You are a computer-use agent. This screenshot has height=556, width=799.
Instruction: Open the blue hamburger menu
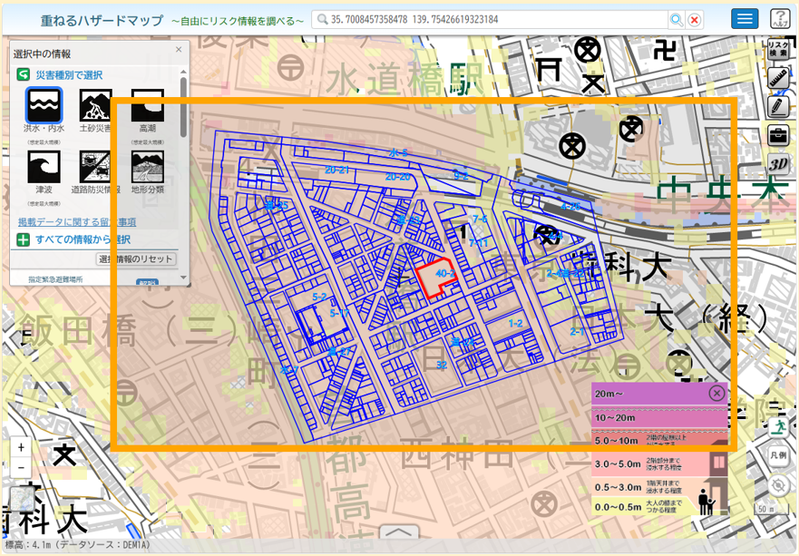click(x=744, y=19)
